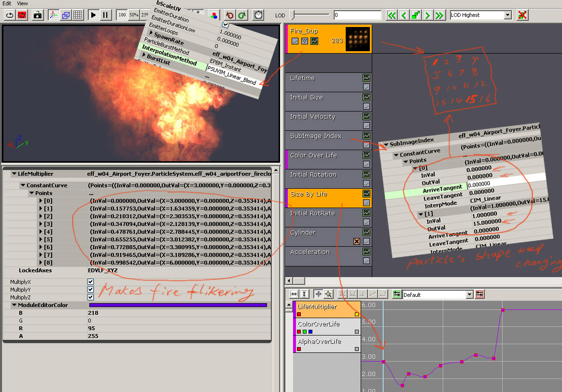Toggle Cylinder 3D draw mode icon
The image size is (562, 392).
(x=357, y=241)
